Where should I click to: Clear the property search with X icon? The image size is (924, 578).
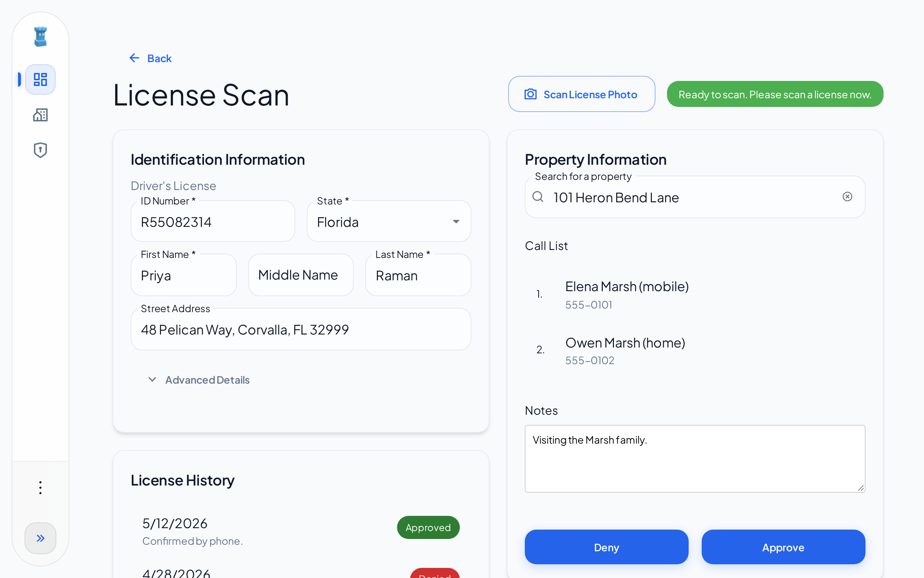click(x=847, y=197)
